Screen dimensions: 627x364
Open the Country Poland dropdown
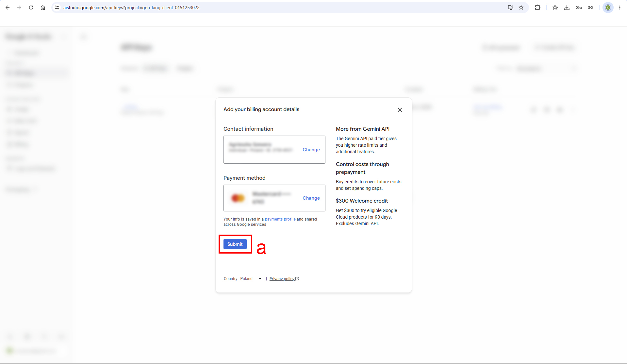pos(243,279)
